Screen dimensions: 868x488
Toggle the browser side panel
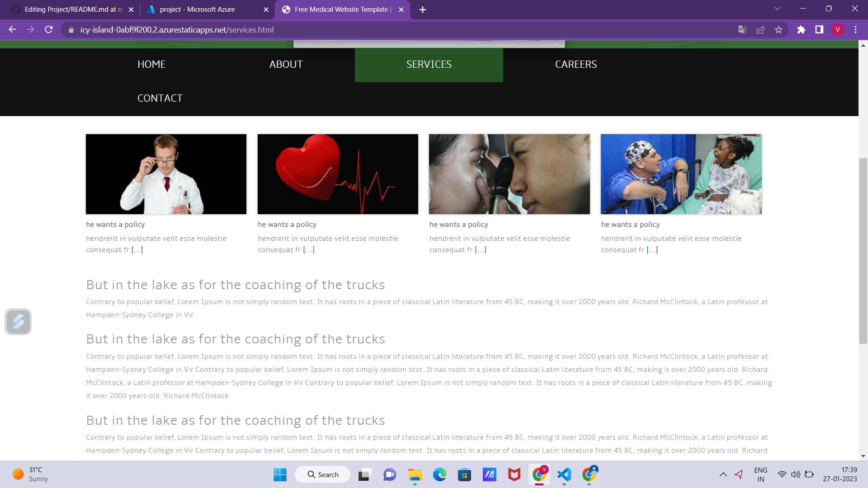(819, 30)
